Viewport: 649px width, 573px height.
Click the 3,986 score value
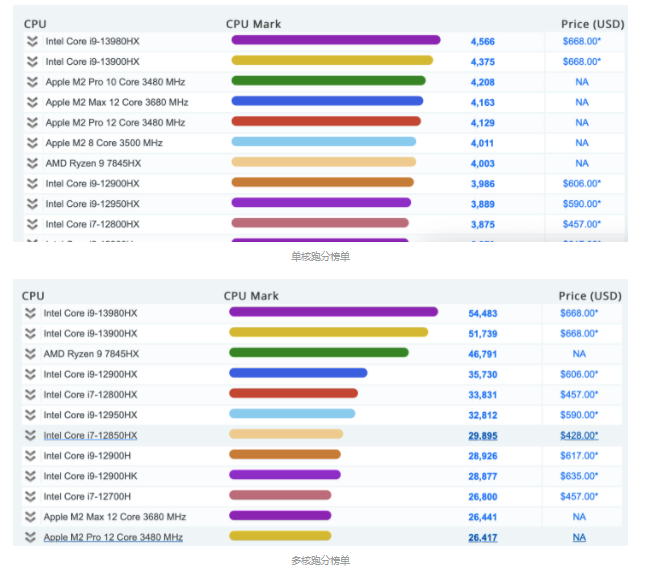point(483,184)
